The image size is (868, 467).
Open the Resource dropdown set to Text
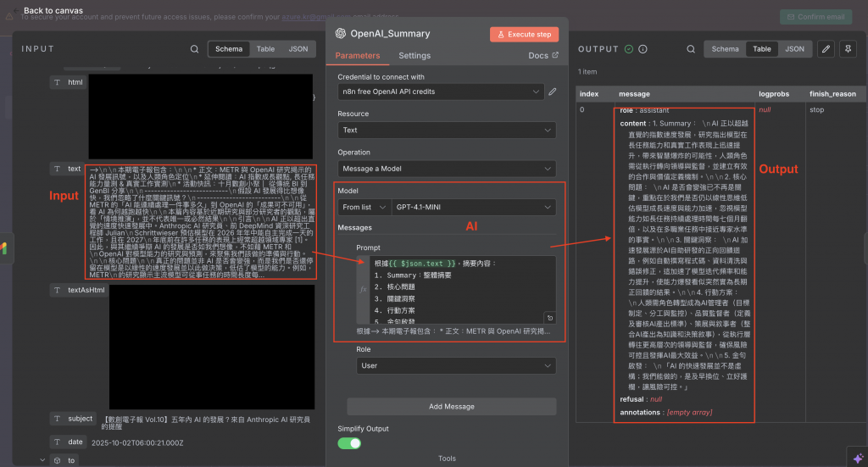(447, 130)
